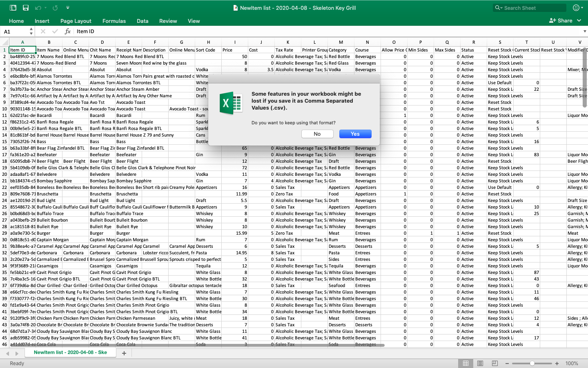Screen dimensions: 588x368
Task: Open the customize toolbar chevron
Action: 68,8
